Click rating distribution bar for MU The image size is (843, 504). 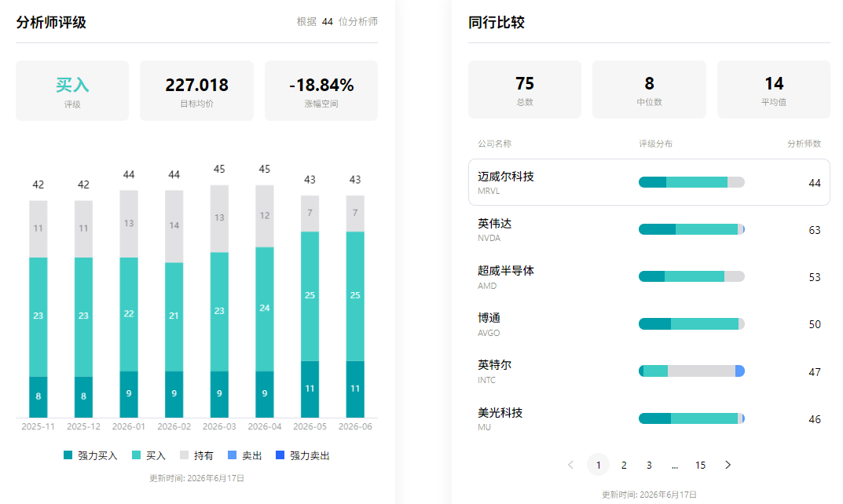pos(691,418)
